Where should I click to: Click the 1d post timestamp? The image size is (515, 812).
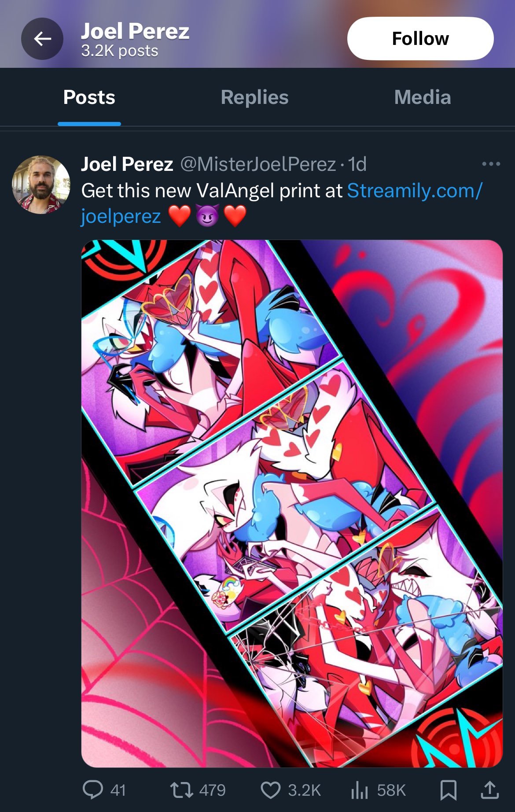click(x=357, y=164)
